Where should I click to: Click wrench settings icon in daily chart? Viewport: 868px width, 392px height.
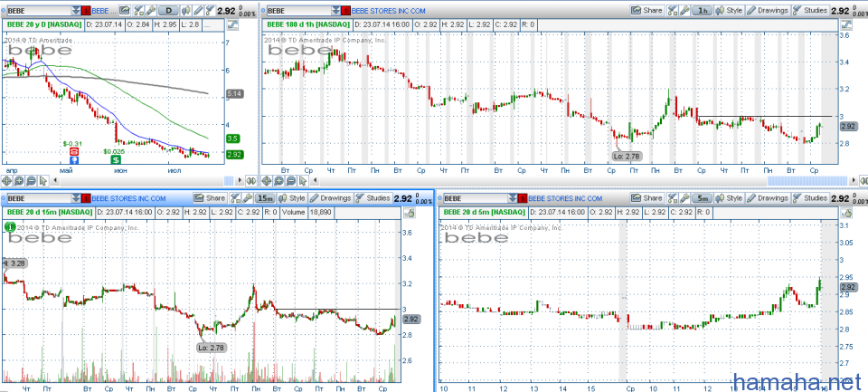pos(151,11)
